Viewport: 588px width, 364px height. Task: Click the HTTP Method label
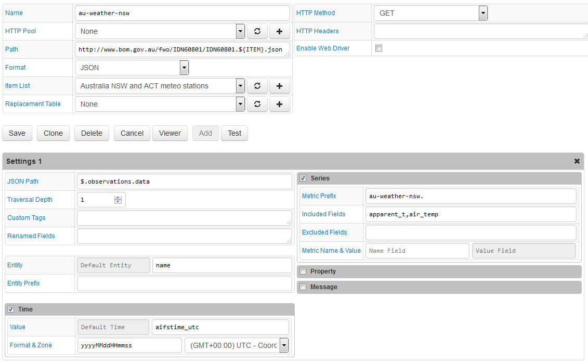coord(316,13)
